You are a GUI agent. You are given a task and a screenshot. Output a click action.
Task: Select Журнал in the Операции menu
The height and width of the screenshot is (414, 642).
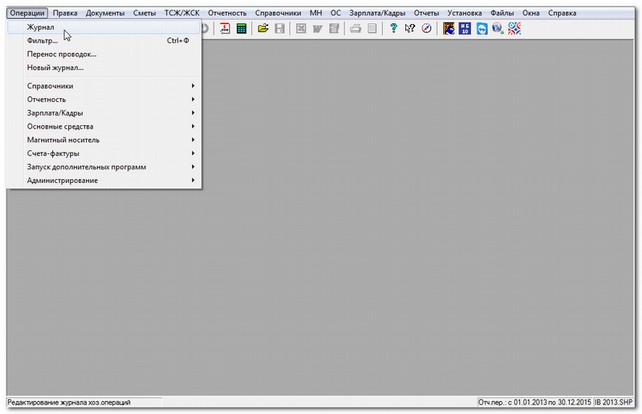(x=104, y=27)
